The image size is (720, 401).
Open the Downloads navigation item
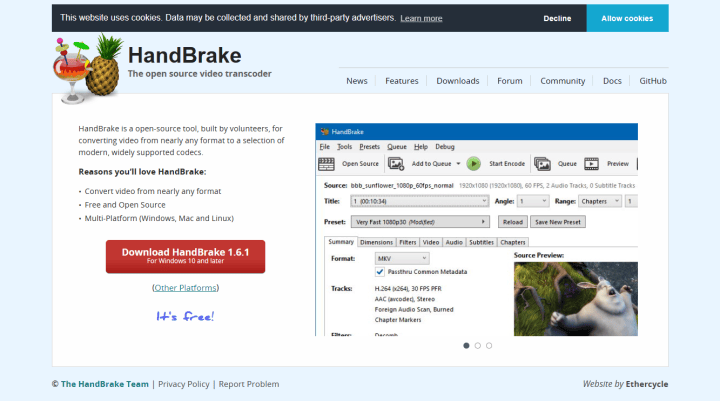click(x=457, y=81)
